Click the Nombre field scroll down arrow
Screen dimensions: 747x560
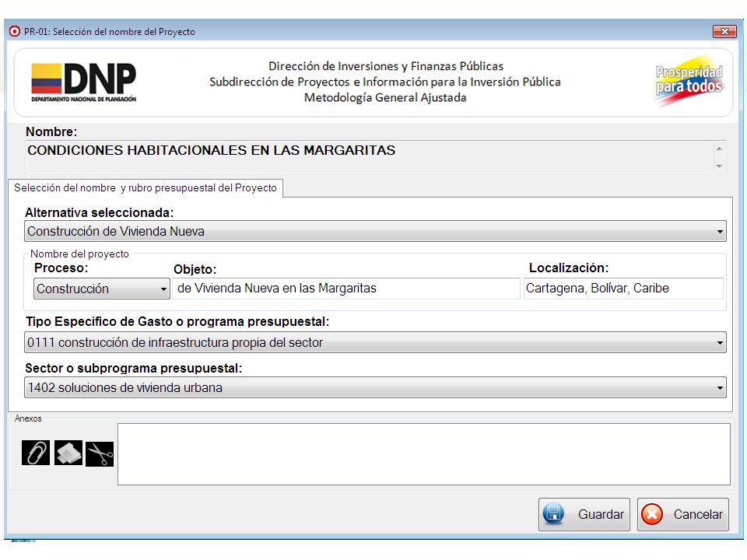(719, 166)
